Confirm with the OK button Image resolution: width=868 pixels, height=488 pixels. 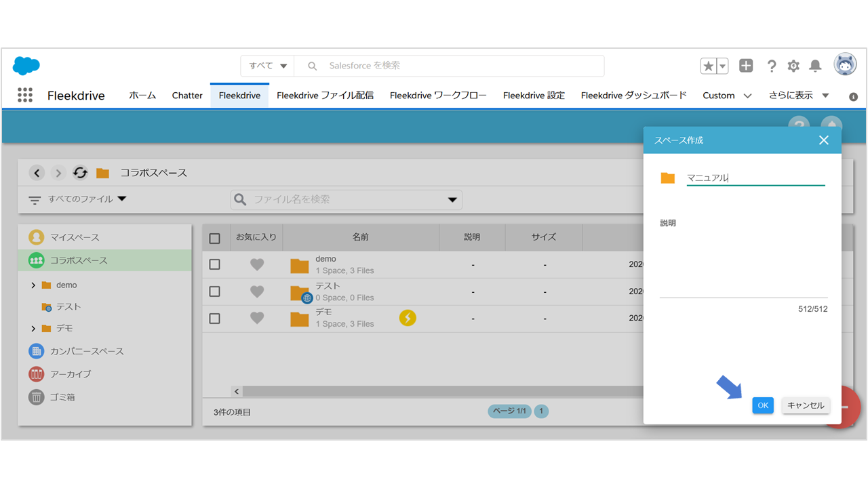pos(763,405)
